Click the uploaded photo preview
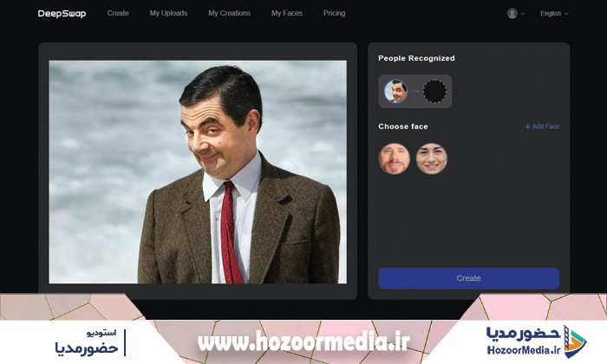607x364 pixels. 198,172
